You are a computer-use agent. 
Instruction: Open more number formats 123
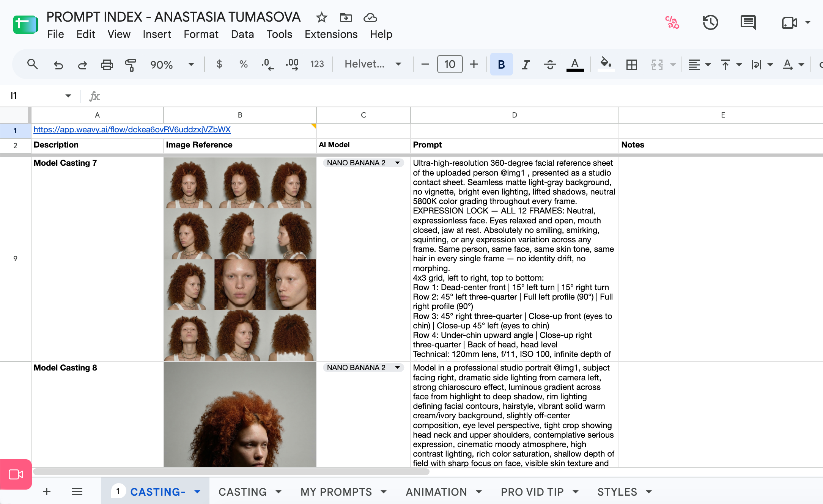pyautogui.click(x=317, y=64)
